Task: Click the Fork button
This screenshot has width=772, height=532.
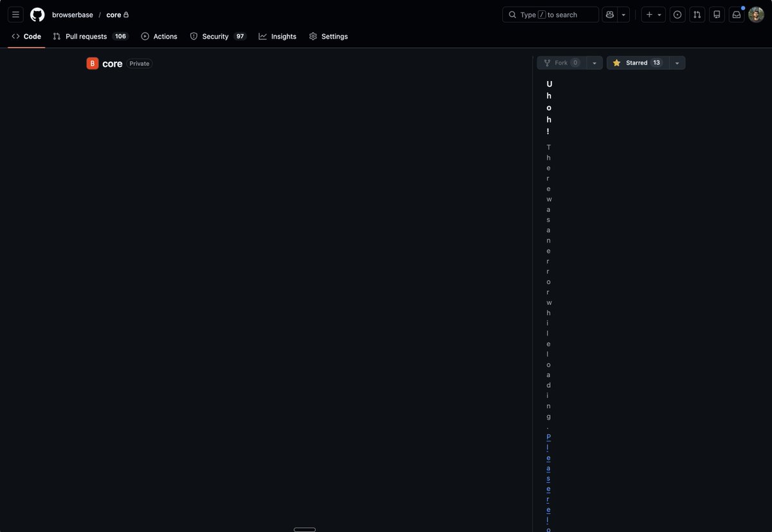Action: [562, 63]
